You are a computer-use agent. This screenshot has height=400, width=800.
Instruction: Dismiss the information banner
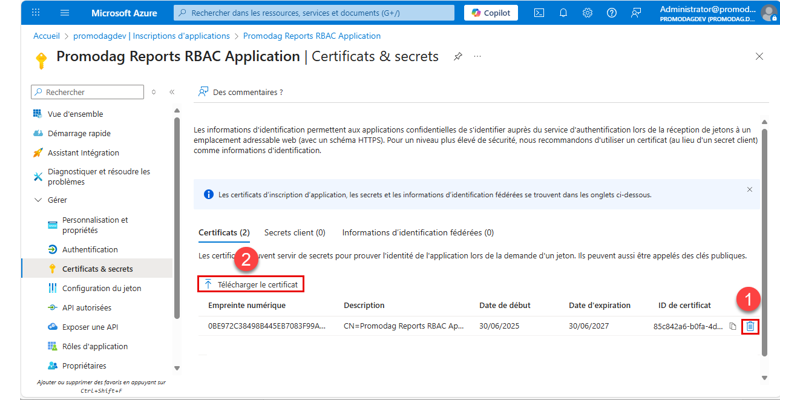(749, 189)
